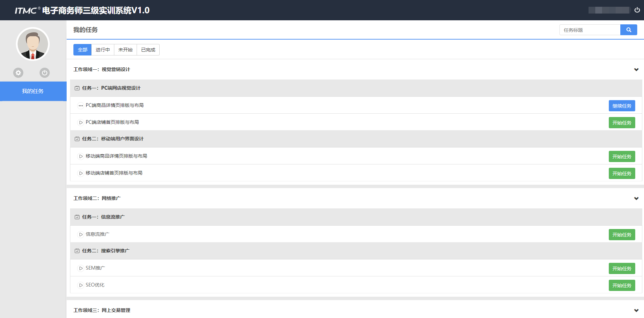
Task: Start the 信息流推广 task
Action: pos(622,235)
